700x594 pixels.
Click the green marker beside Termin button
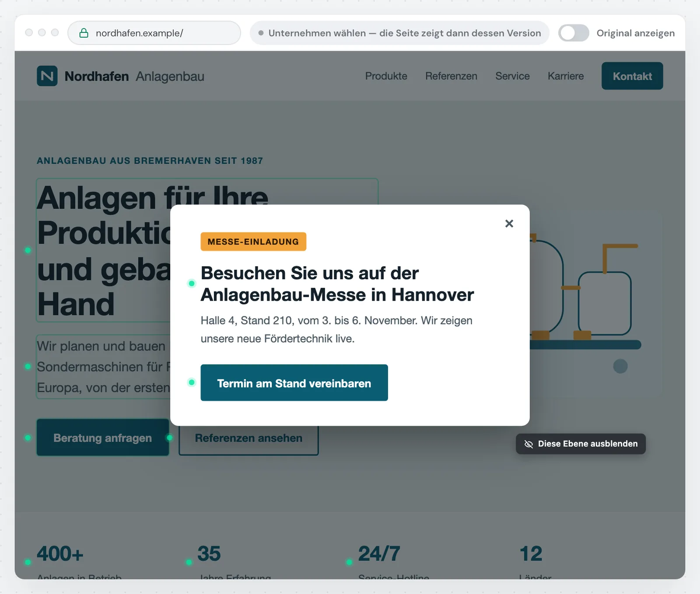[192, 382]
